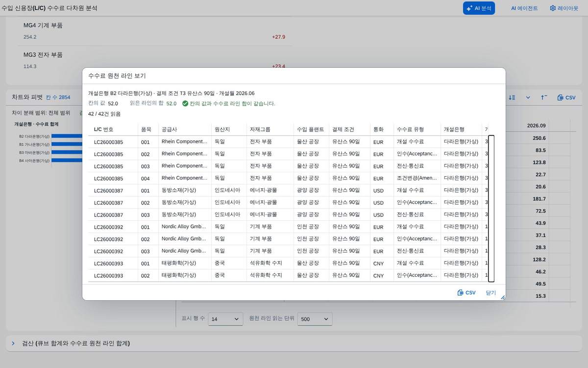Image resolution: width=588 pixels, height=368 pixels.
Task: Select Nordic Alloy Gmb… in LC26000392 row 001
Action: [x=184, y=227]
